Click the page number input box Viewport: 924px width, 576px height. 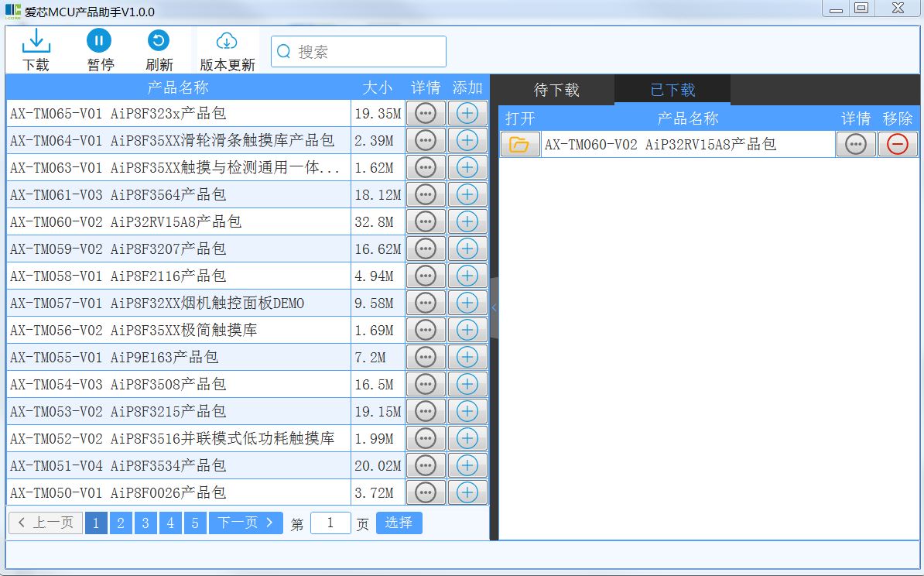click(330, 523)
